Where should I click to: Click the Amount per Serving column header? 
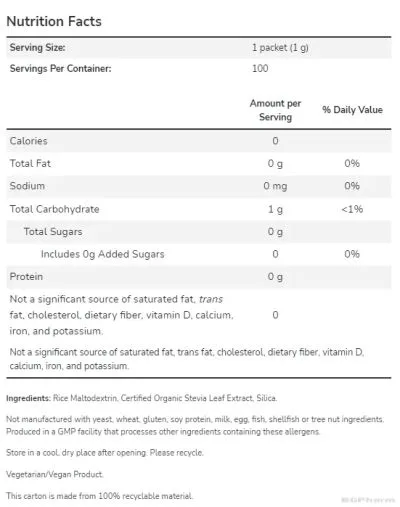pyautogui.click(x=275, y=110)
